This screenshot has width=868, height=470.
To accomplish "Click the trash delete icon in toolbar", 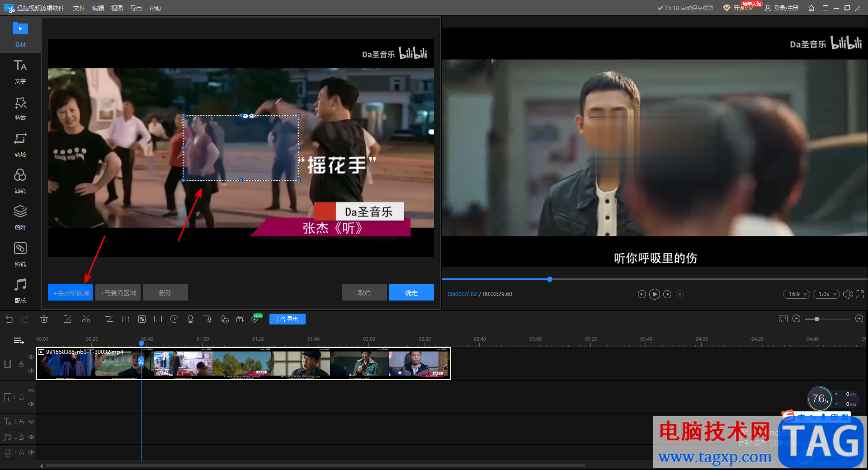I will 44,319.
